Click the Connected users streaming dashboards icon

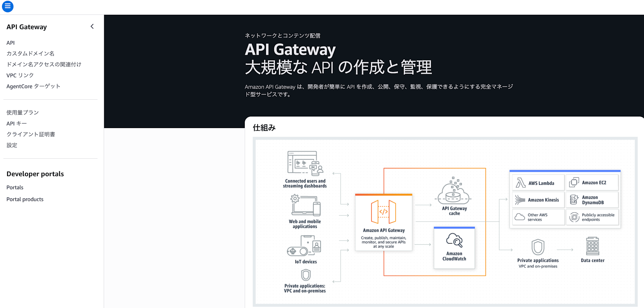(x=305, y=163)
